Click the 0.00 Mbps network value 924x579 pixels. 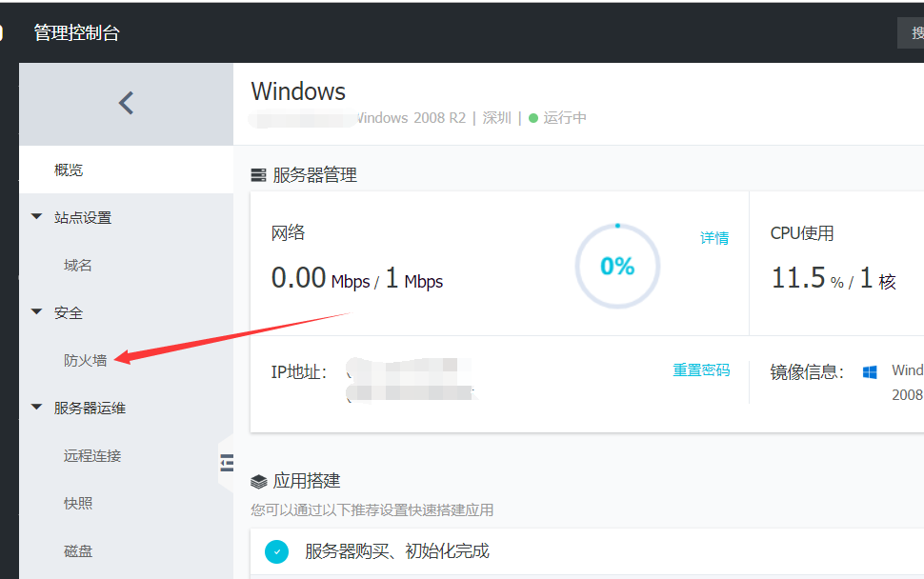click(x=321, y=278)
